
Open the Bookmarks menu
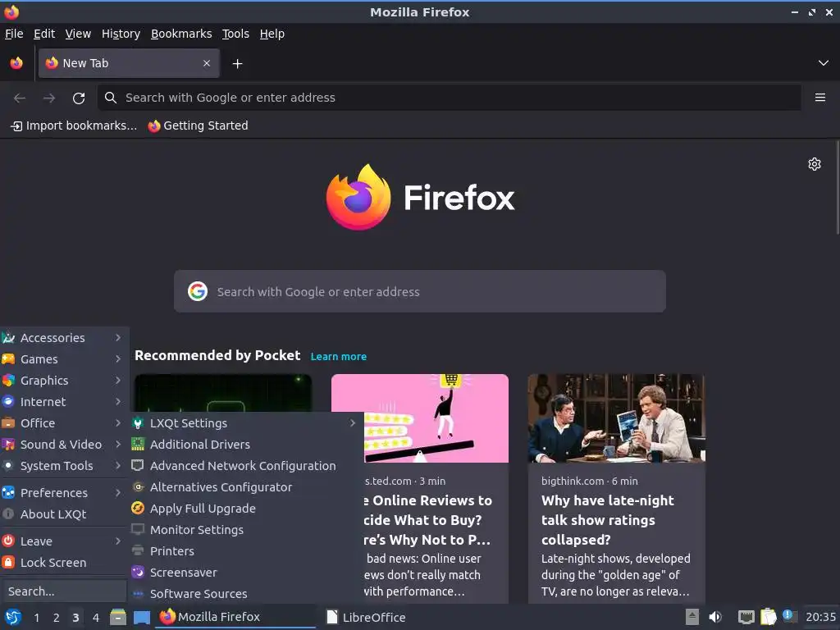tap(181, 34)
